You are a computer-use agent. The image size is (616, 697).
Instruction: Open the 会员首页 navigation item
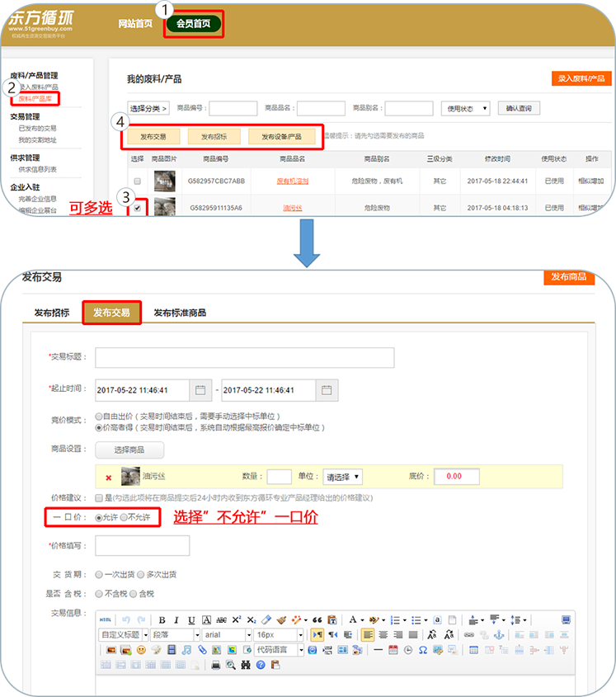(193, 23)
